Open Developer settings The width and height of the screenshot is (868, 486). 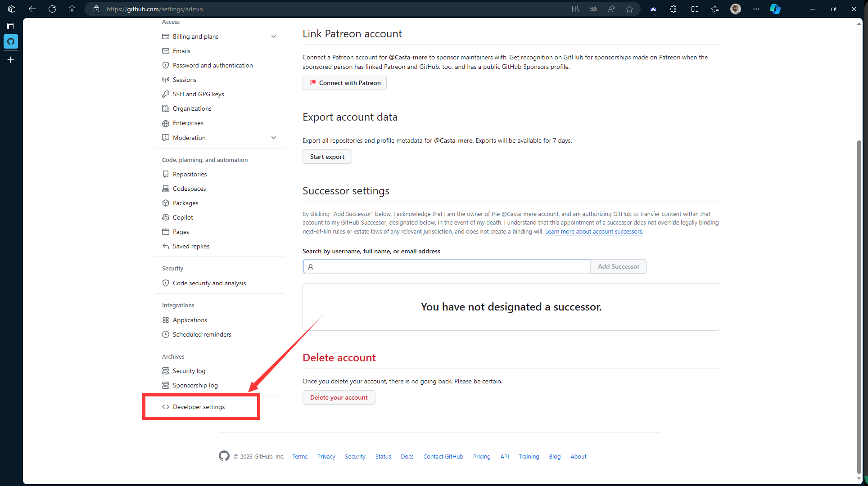[199, 407]
